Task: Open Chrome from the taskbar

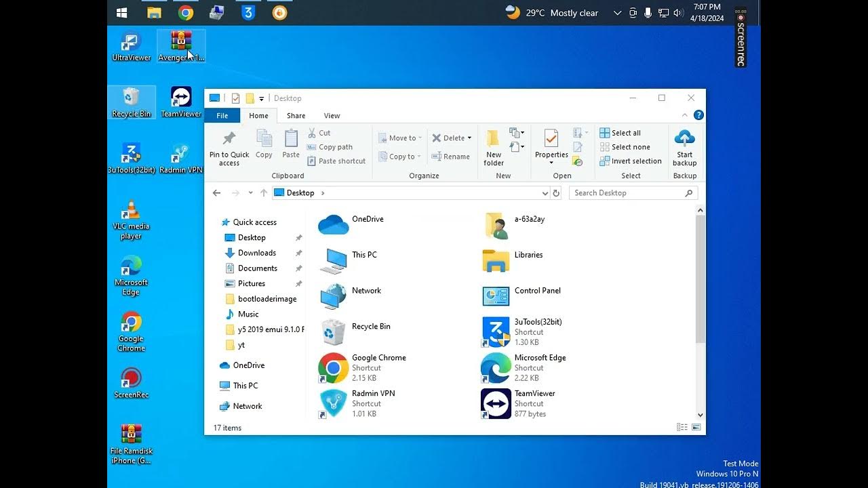Action: point(185,12)
